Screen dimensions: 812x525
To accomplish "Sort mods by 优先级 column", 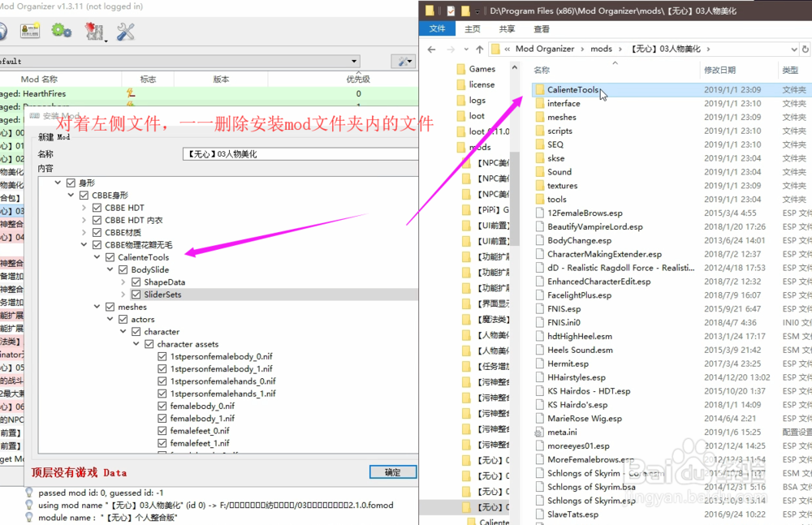I will point(358,80).
